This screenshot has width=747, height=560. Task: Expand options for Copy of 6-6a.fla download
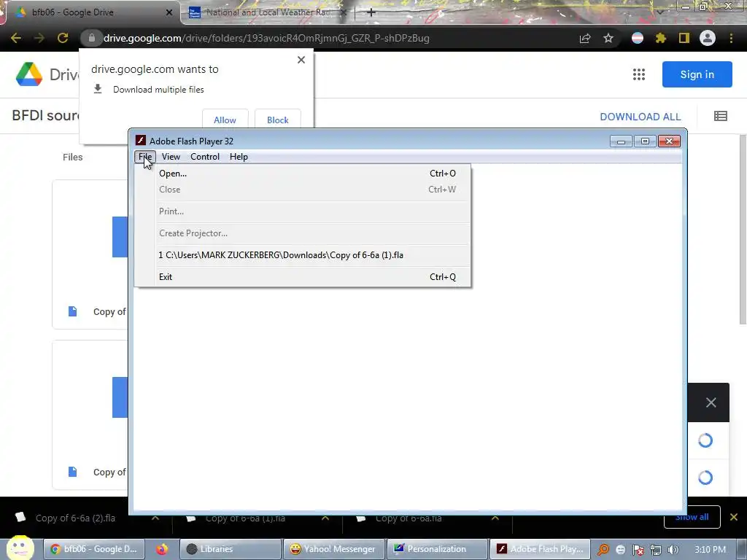[x=495, y=518]
